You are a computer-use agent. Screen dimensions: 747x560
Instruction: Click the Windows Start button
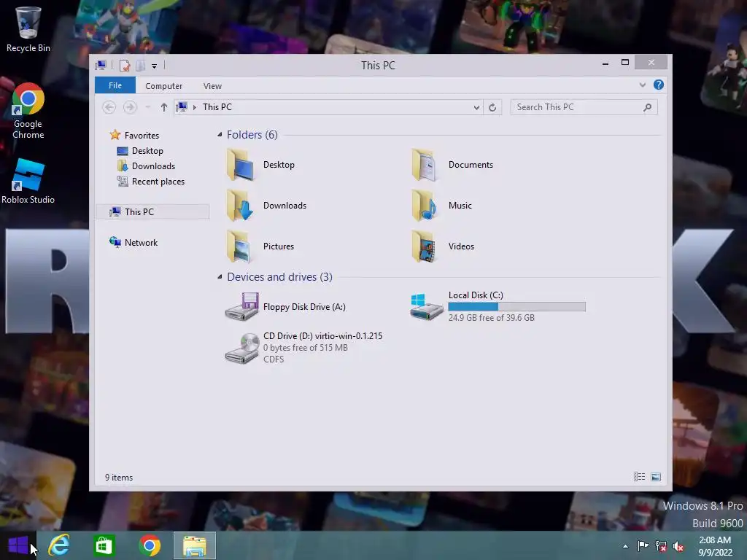click(x=18, y=545)
